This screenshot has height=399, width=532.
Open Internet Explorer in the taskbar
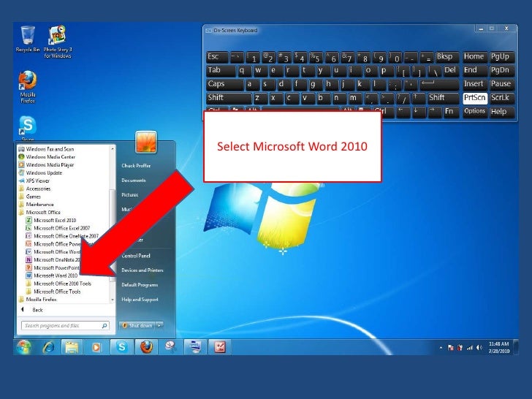(48, 347)
